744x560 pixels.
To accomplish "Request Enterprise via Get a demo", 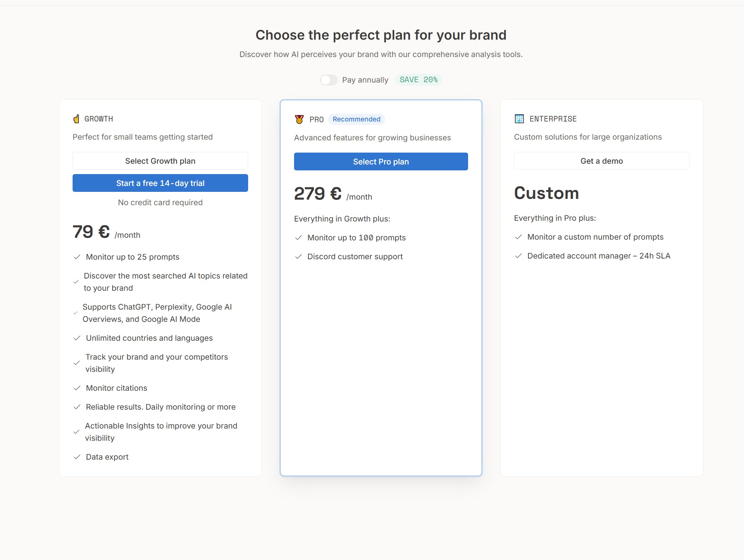I will click(601, 161).
